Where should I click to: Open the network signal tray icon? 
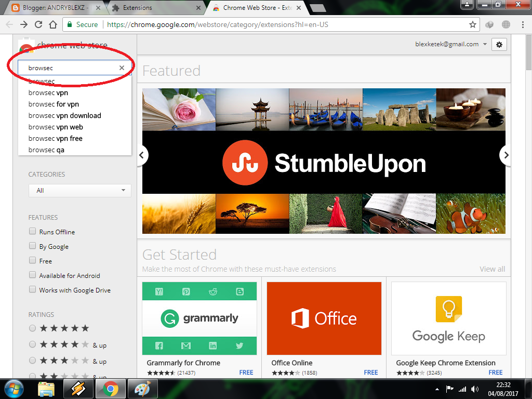[x=462, y=389]
